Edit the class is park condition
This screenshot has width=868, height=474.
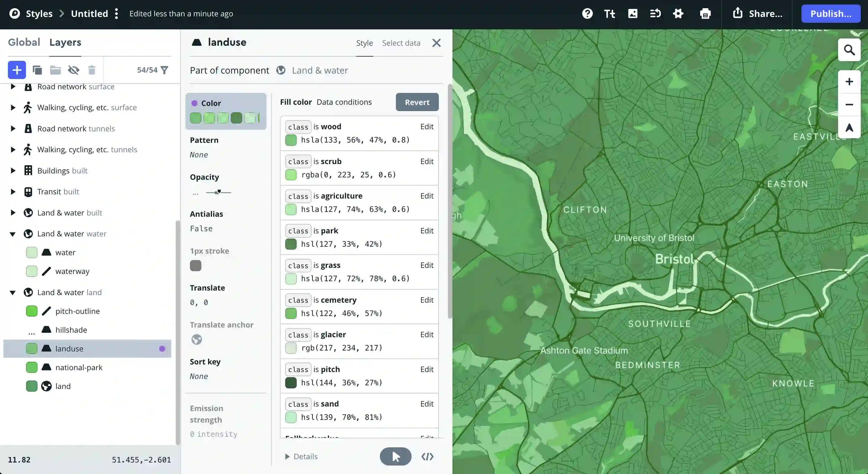426,231
